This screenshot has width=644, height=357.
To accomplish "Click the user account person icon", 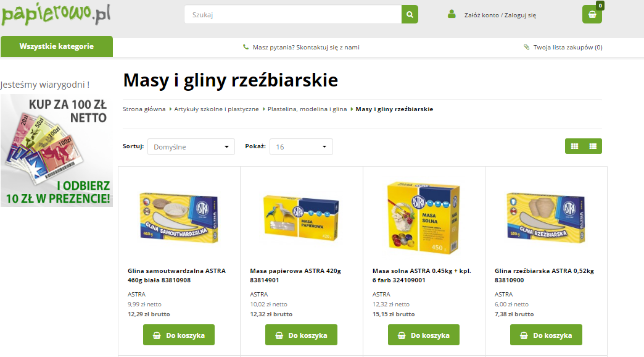I will coord(452,14).
